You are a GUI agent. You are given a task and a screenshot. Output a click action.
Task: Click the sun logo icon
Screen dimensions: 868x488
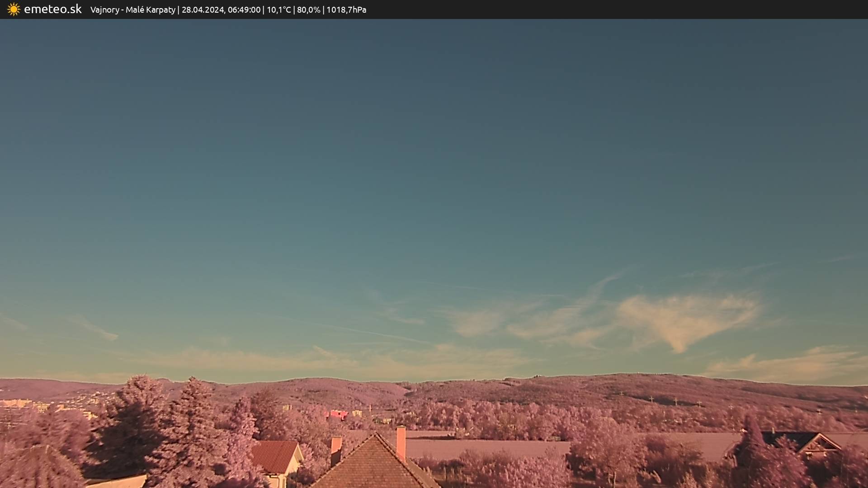14,9
